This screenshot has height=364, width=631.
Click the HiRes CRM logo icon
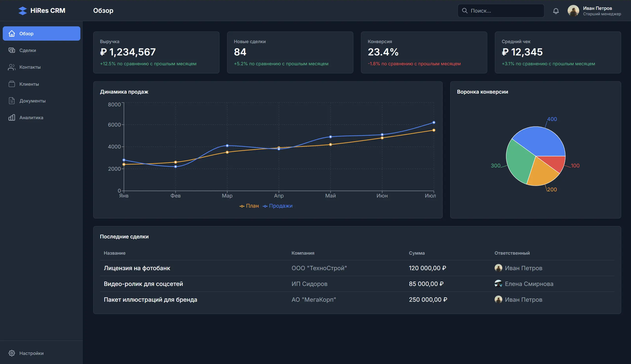point(22,11)
